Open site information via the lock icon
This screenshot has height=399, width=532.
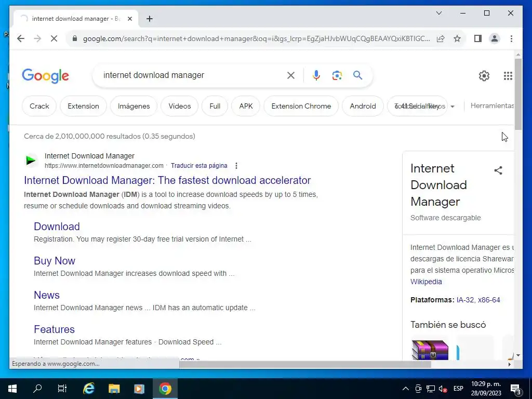click(x=75, y=38)
